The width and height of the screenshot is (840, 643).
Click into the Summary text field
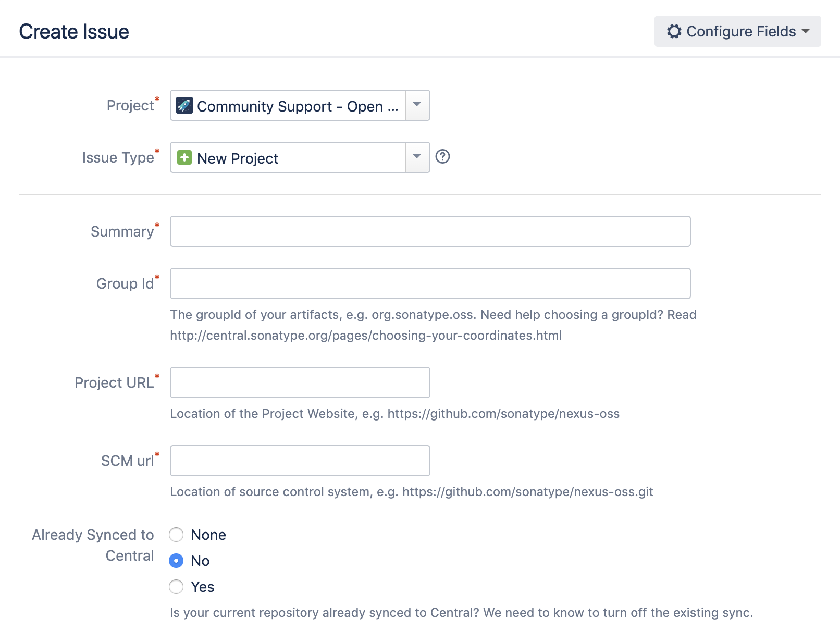(x=430, y=231)
